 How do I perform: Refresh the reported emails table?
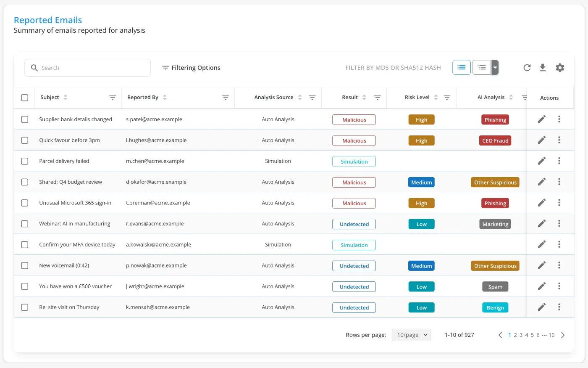pos(527,68)
